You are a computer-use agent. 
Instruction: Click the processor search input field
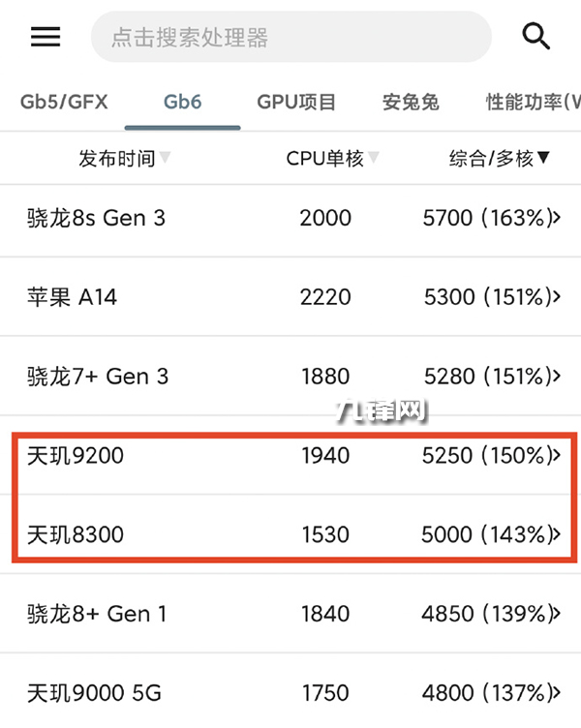coord(290,38)
